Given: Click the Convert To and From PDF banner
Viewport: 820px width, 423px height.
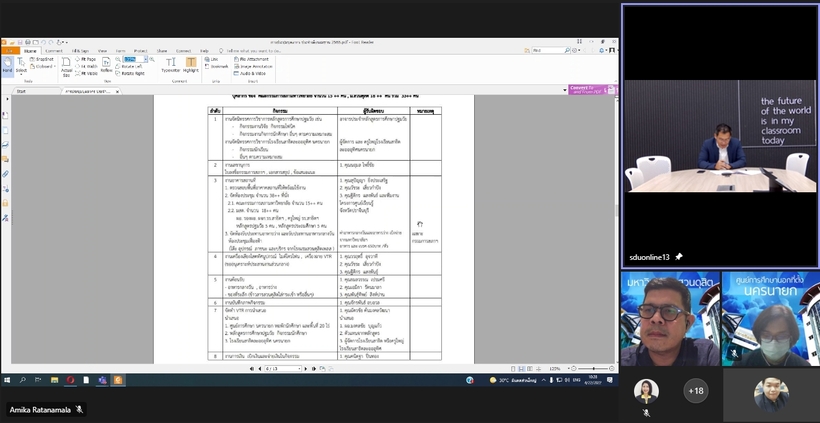Looking at the screenshot, I should [x=593, y=90].
